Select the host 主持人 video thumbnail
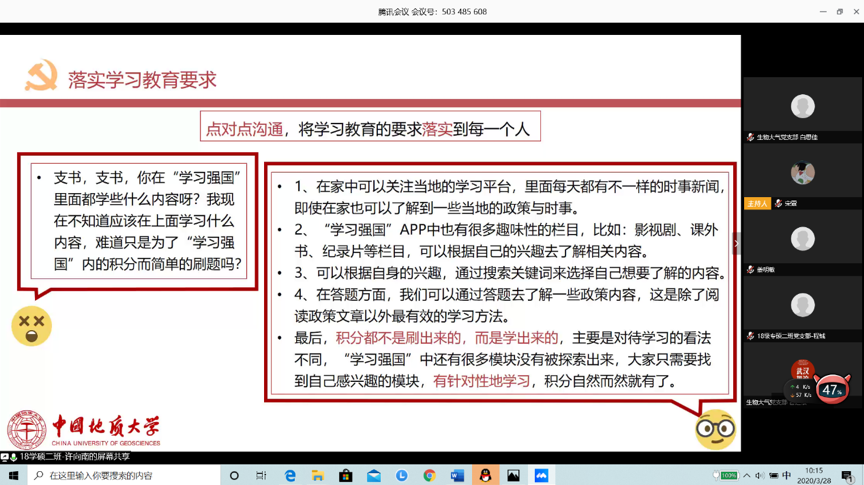 pos(802,174)
